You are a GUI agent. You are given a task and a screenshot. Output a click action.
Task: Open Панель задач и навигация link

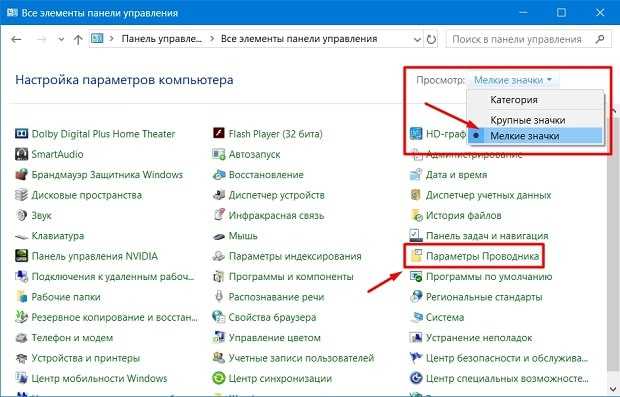[487, 236]
